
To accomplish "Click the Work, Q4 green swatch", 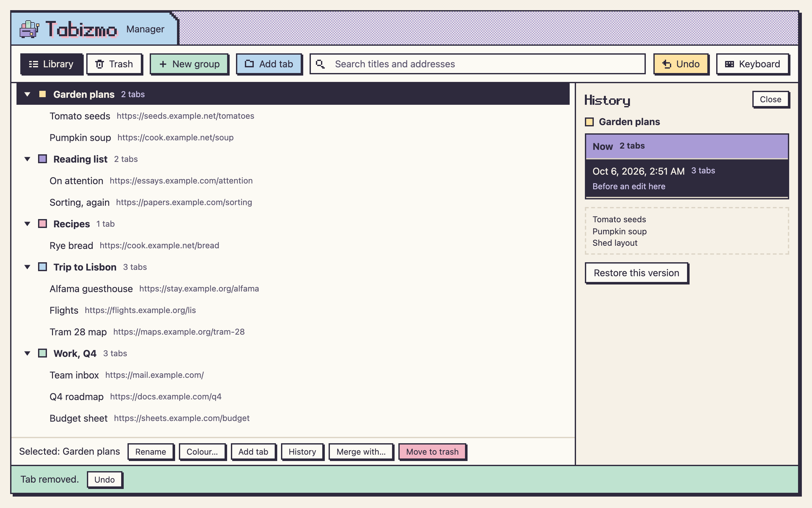I will click(42, 353).
